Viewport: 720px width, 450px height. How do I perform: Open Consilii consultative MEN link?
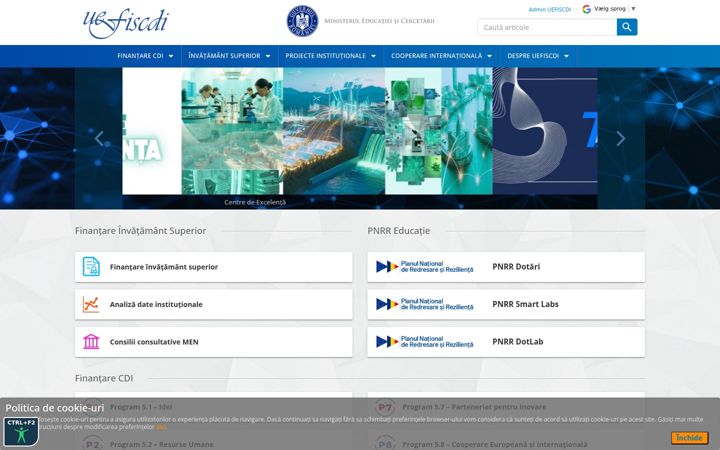click(x=154, y=342)
